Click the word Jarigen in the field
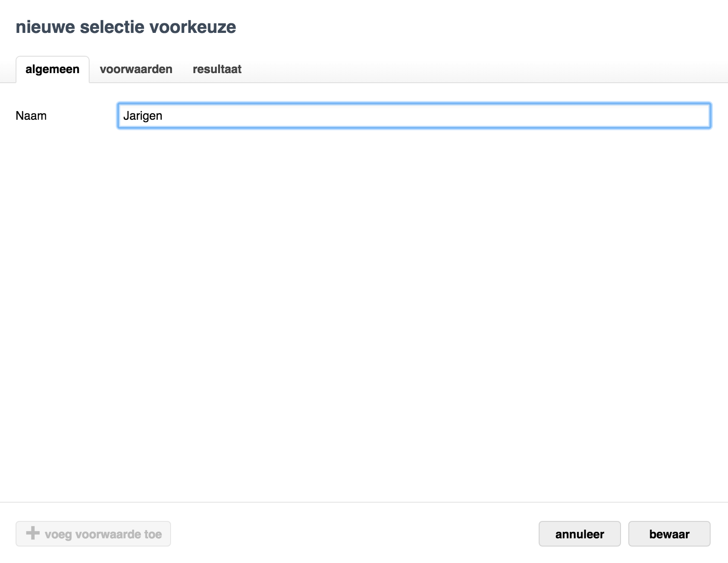The image size is (728, 563). click(143, 116)
